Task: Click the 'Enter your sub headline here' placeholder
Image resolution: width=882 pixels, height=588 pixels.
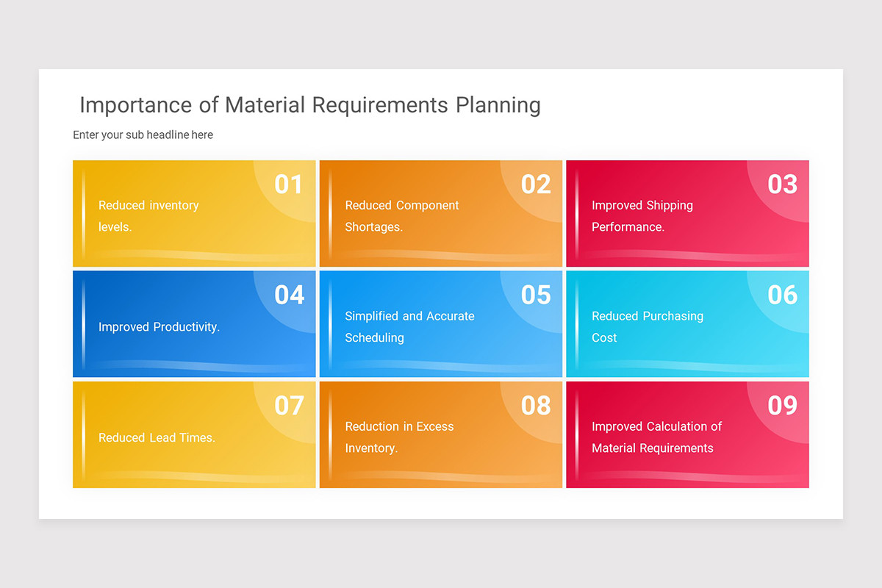Action: 143,135
